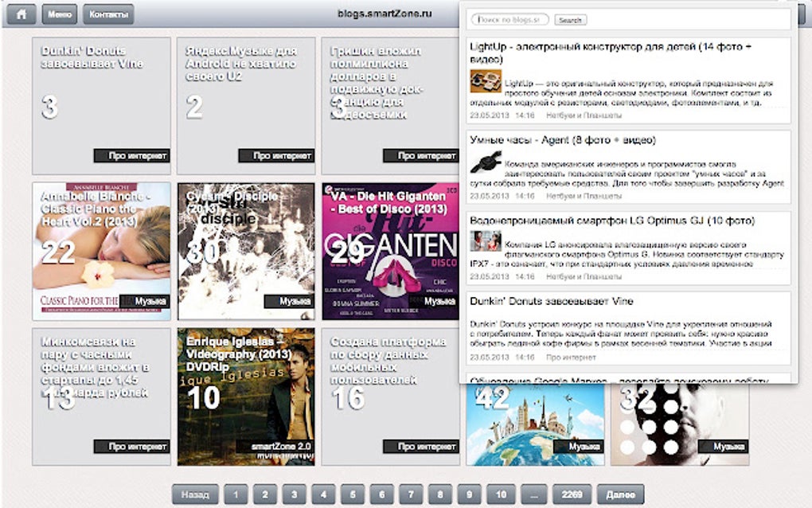Go to page 9
This screenshot has width=812, height=508.
[469, 494]
